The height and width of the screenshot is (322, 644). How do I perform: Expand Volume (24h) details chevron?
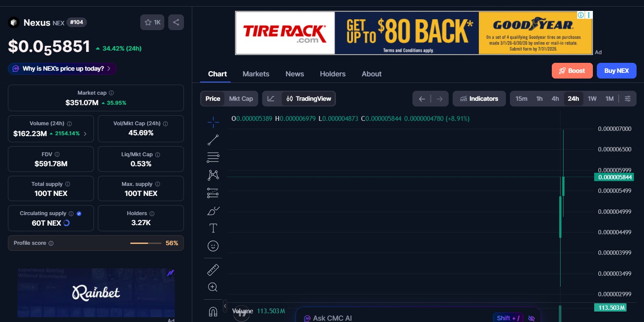pos(85,134)
